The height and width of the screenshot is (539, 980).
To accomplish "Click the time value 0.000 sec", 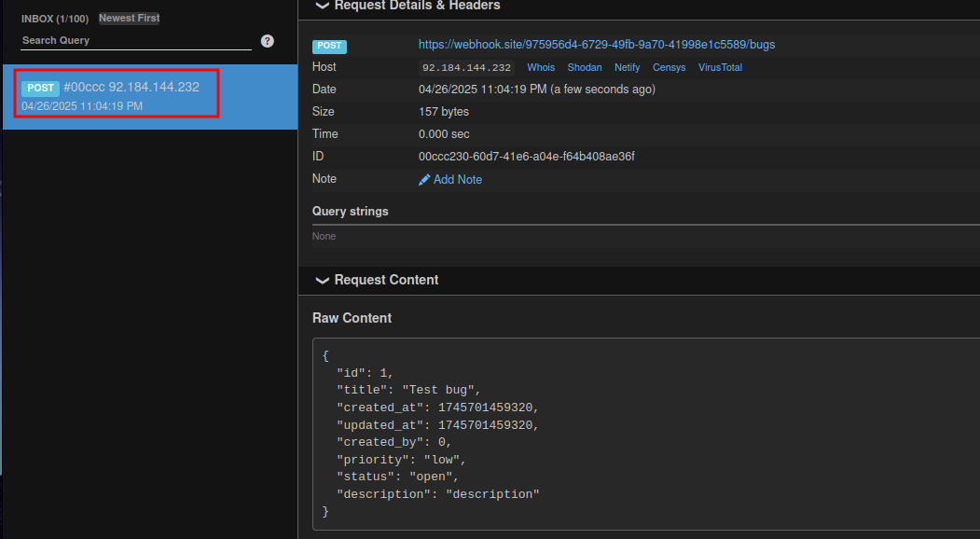I will [x=444, y=134].
